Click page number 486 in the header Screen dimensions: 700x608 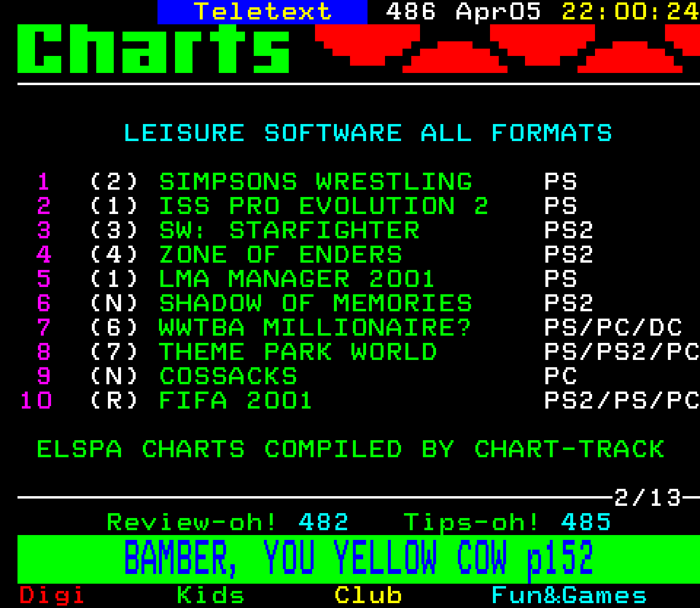click(410, 12)
